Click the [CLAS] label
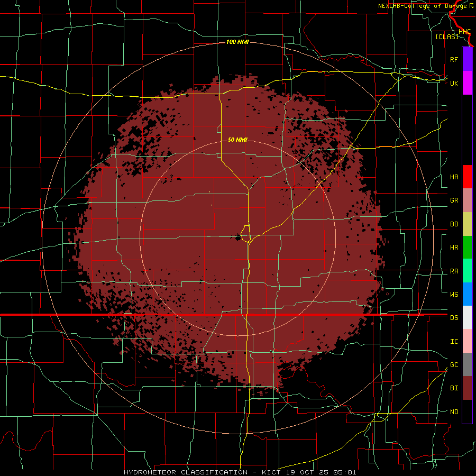 click(447, 36)
